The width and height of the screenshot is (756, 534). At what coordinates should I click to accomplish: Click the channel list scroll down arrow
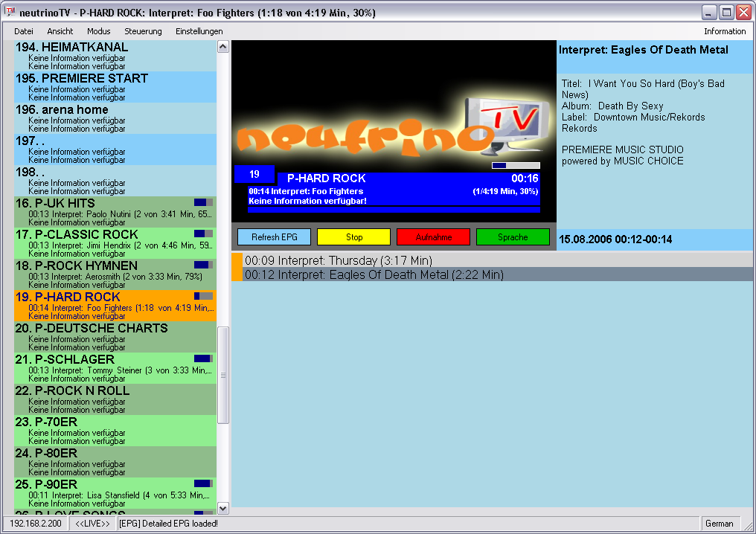(x=222, y=508)
